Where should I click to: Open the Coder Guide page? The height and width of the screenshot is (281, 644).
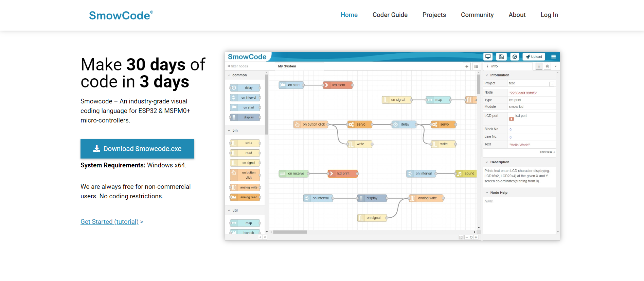pyautogui.click(x=390, y=15)
